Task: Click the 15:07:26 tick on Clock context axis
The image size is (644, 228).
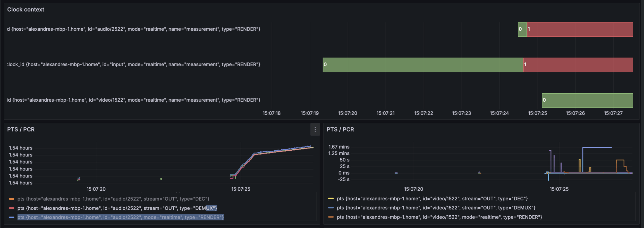Action: [575, 113]
